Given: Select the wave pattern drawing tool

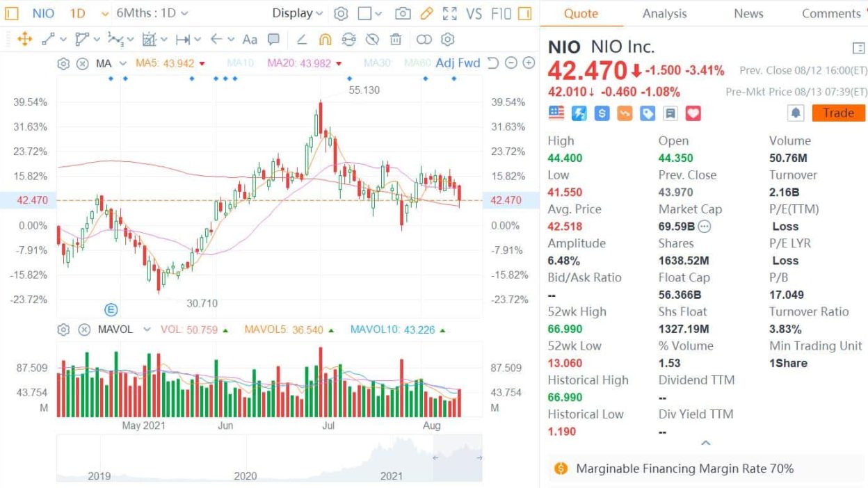Looking at the screenshot, I should coord(115,40).
